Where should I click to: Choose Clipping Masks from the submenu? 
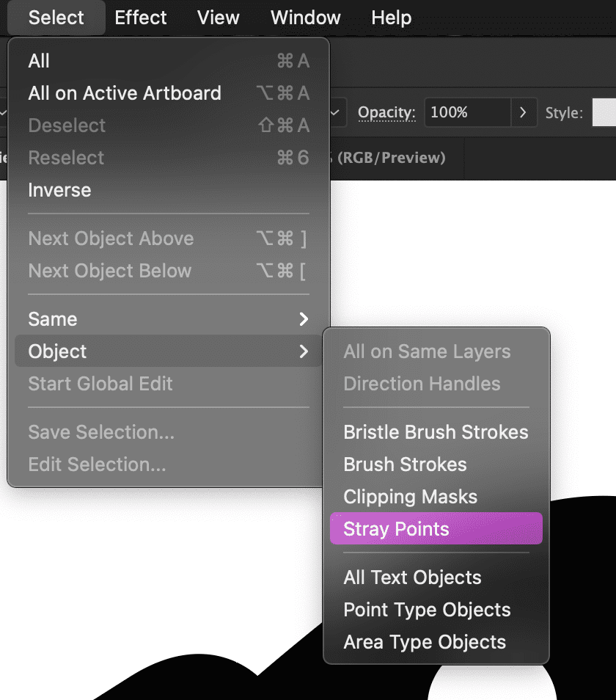click(410, 497)
